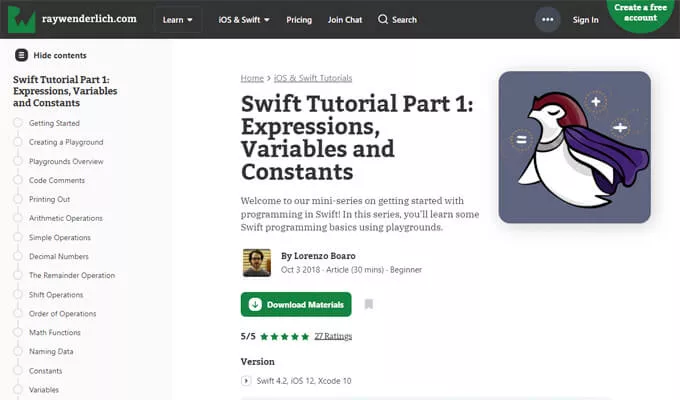Open the iOS & Swift dropdown menu
This screenshot has height=400, width=680.
click(x=244, y=20)
